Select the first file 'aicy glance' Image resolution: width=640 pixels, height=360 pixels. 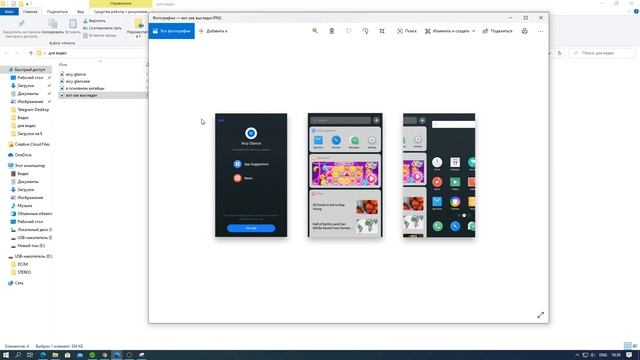pos(76,74)
